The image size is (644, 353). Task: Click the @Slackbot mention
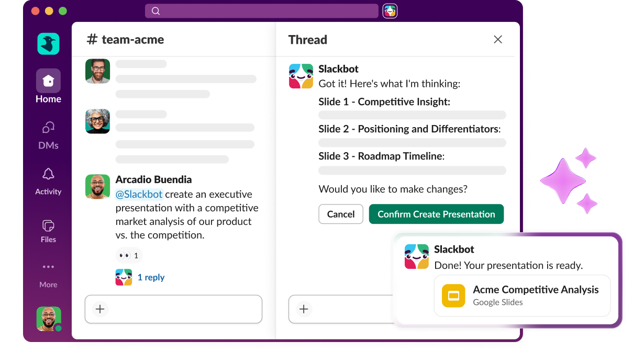point(139,194)
